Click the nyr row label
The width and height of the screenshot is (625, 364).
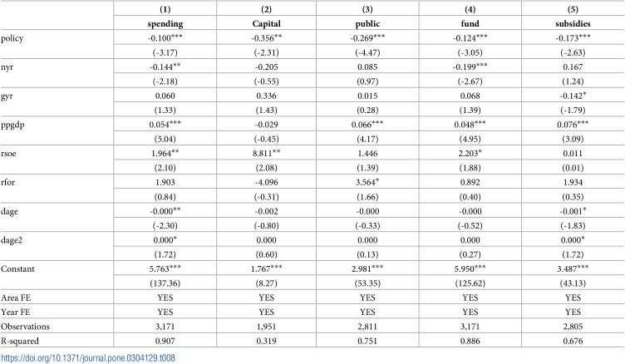coord(7,67)
